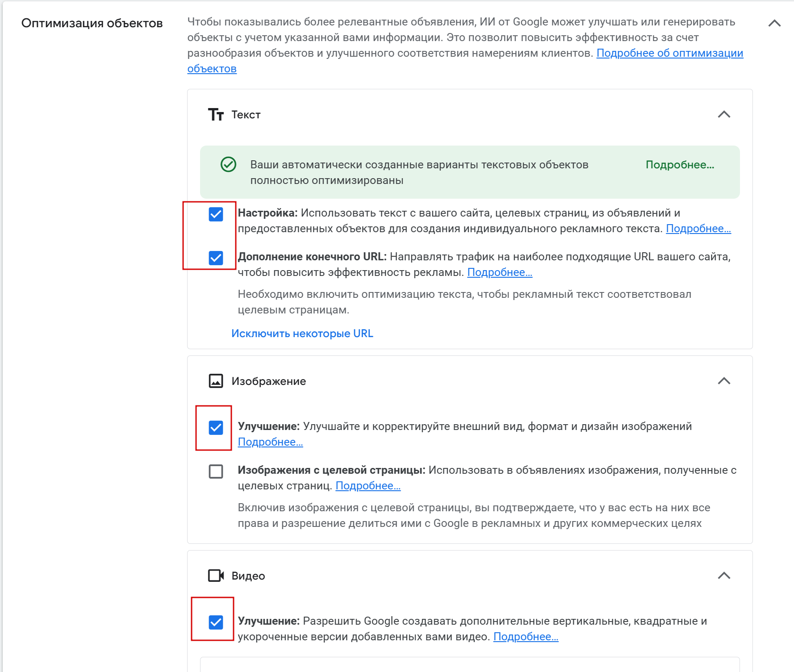This screenshot has height=672, width=794.
Task: Uncheck the video Улучшение checkbox
Action: pyautogui.click(x=216, y=622)
